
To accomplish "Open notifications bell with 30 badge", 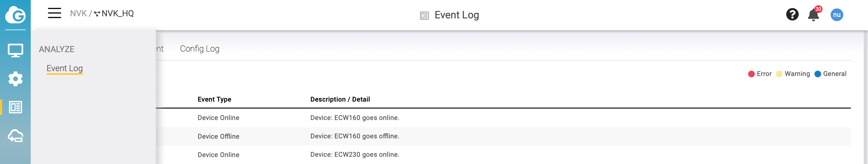I will (813, 15).
